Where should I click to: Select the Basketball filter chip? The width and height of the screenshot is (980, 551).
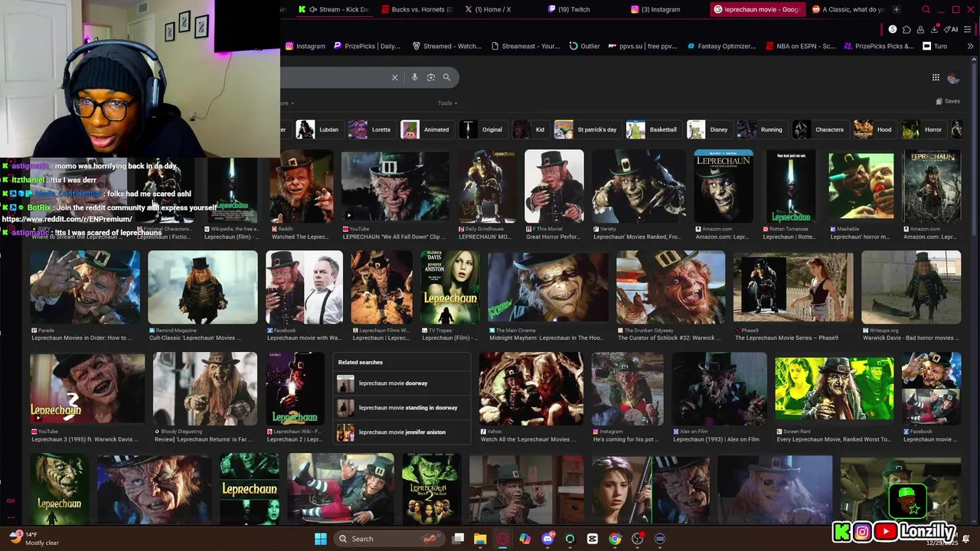[652, 129]
